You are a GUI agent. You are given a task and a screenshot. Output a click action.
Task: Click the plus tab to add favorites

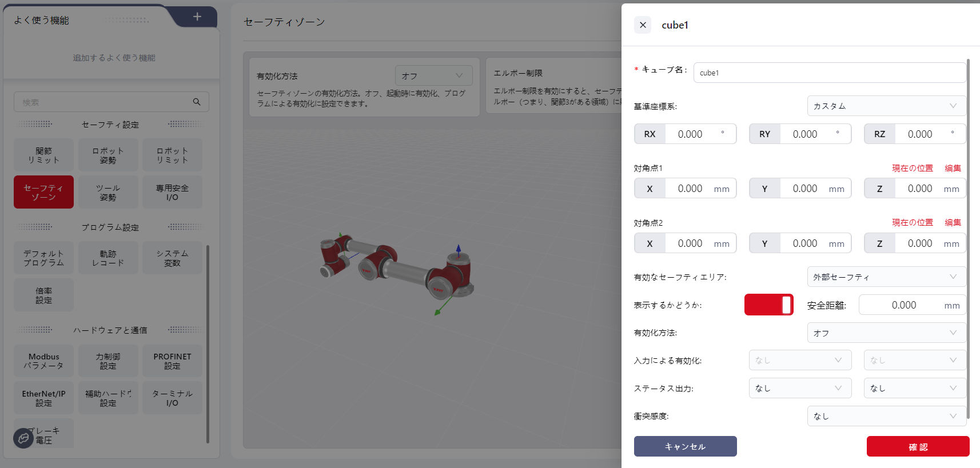(x=197, y=17)
